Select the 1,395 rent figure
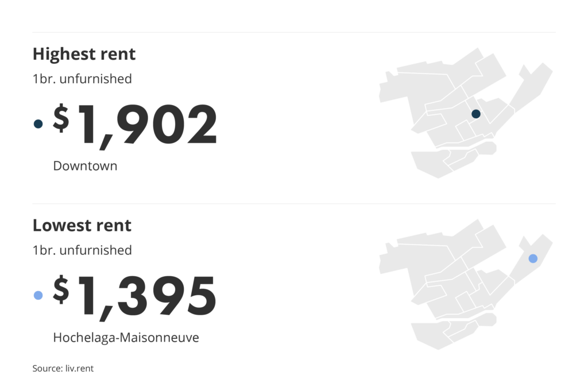 [148, 296]
